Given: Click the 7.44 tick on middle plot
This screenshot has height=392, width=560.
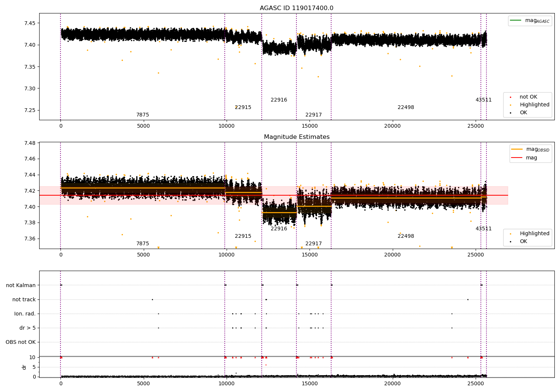Looking at the screenshot, I should click(30, 175).
